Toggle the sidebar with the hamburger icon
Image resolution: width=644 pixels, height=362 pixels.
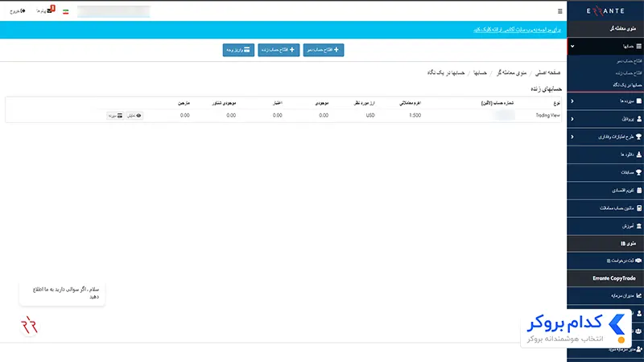click(559, 11)
